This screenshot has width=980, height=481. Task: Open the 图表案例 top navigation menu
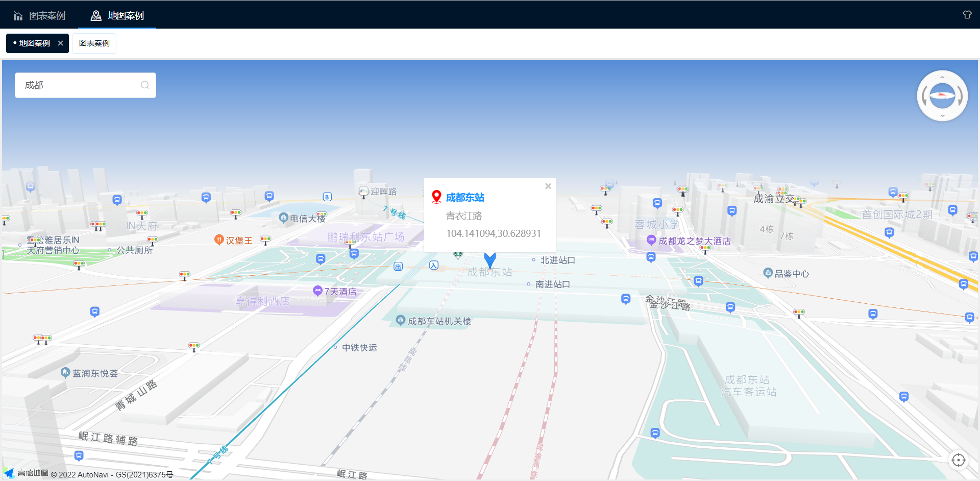[39, 15]
